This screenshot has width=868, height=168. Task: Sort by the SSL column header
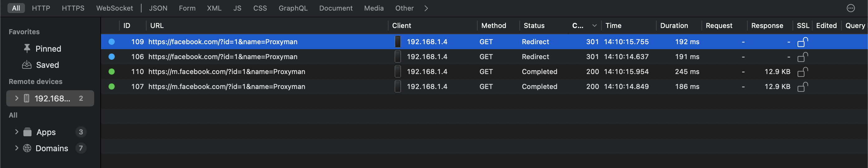[803, 26]
